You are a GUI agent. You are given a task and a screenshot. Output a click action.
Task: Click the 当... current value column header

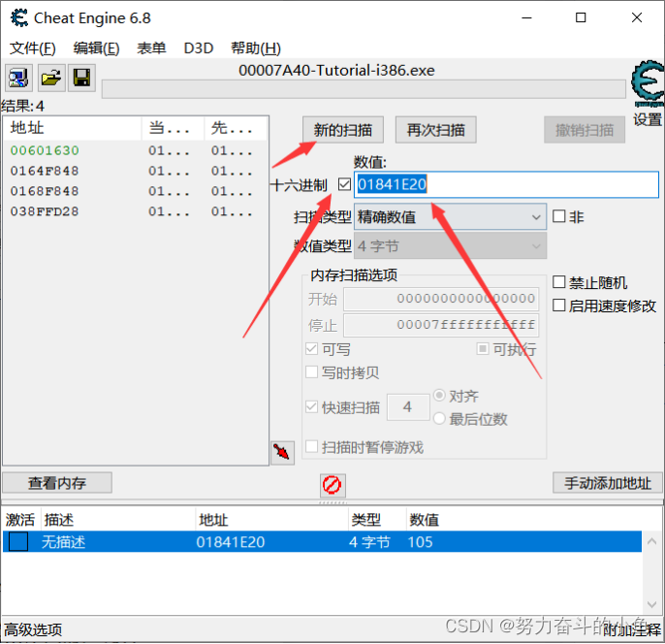coord(173,128)
